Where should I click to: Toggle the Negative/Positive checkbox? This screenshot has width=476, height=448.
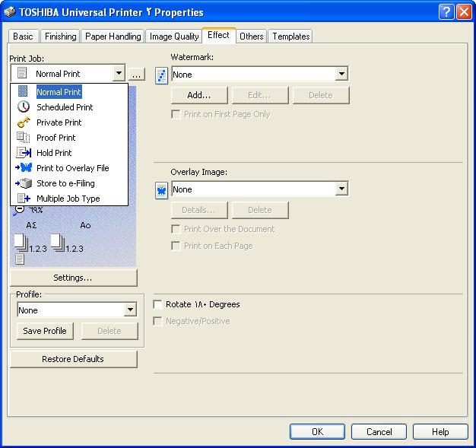click(x=157, y=321)
